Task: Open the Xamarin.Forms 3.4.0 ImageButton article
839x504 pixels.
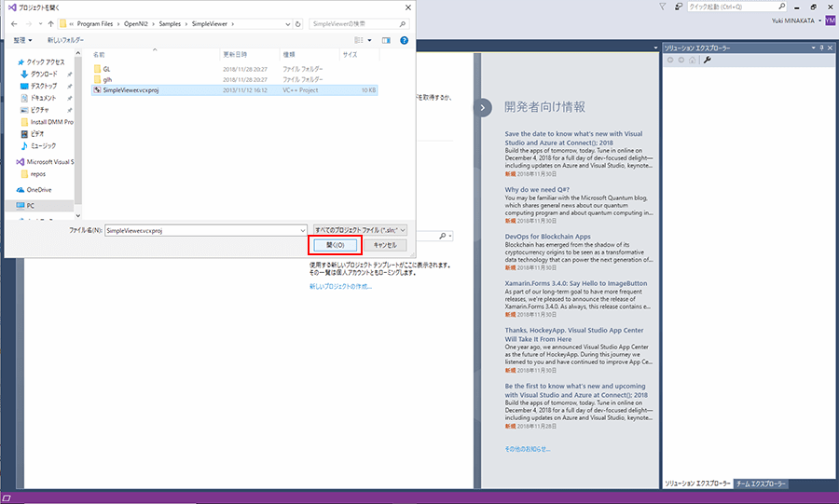Action: point(576,284)
